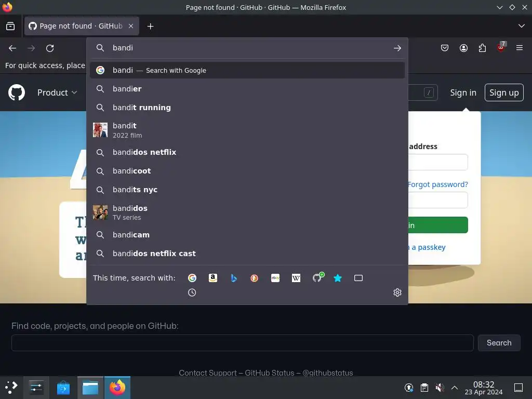
Task: Choose the 'bandier' suggestion
Action: tap(247, 89)
